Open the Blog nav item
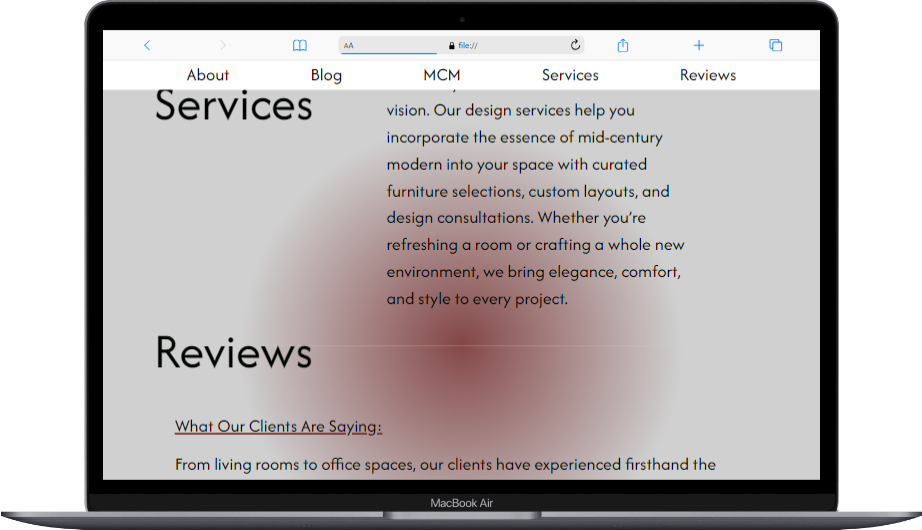The width and height of the screenshot is (922, 530). (x=326, y=75)
